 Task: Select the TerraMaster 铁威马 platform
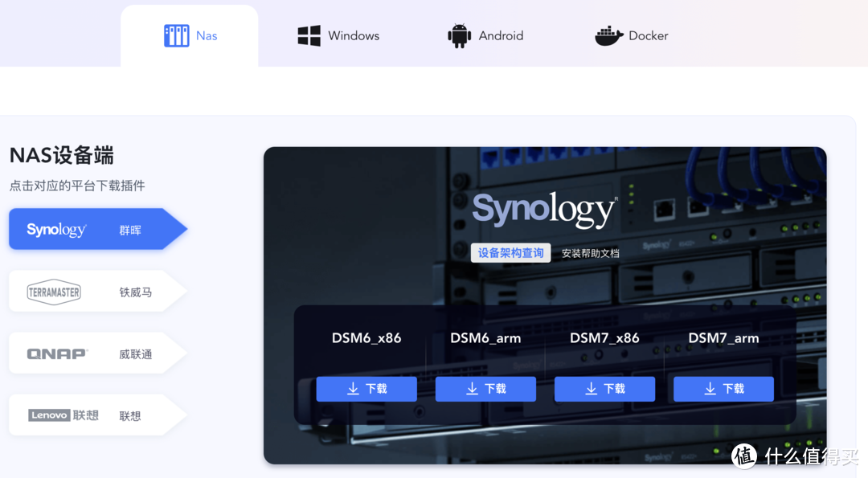[x=98, y=292]
